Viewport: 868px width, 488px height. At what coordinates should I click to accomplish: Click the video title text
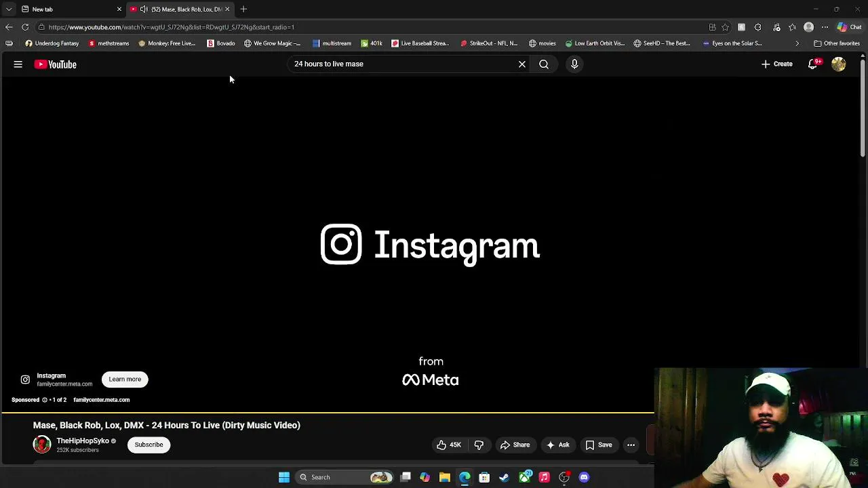(167, 425)
